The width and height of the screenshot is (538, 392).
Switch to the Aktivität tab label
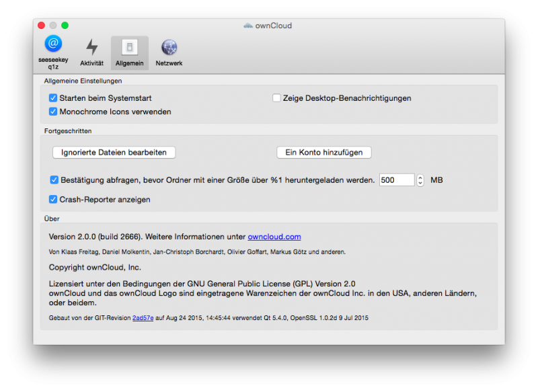click(x=91, y=63)
